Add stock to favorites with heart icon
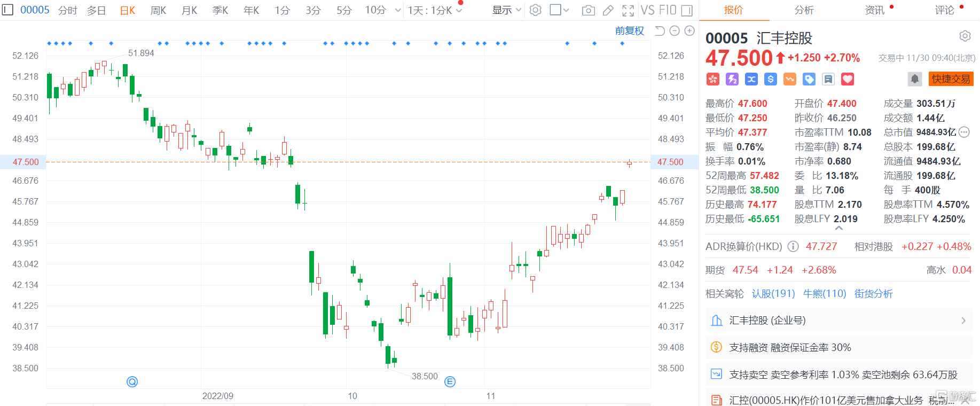The height and width of the screenshot is (406, 980). coord(848,79)
